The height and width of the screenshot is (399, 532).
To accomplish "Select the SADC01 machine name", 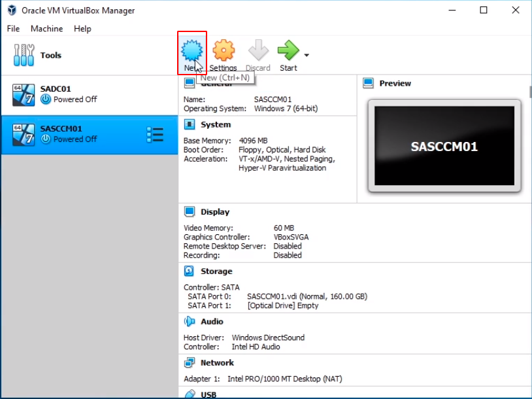I will click(56, 88).
